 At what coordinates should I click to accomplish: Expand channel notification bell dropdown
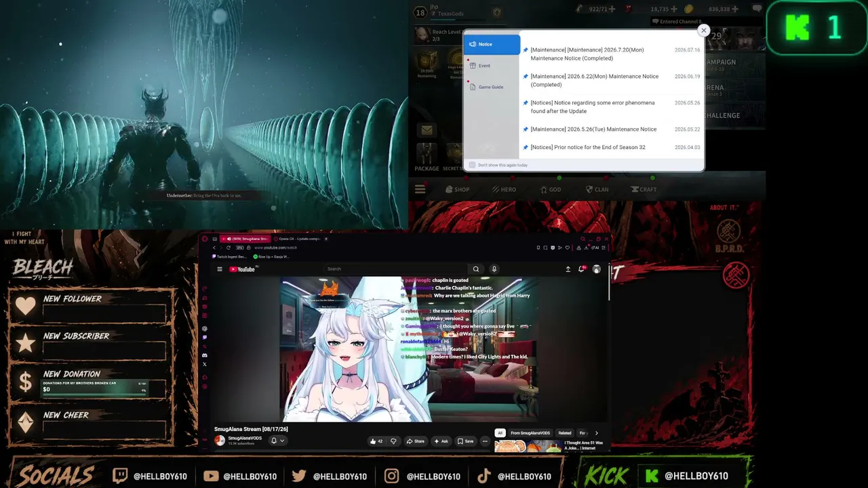277,441
